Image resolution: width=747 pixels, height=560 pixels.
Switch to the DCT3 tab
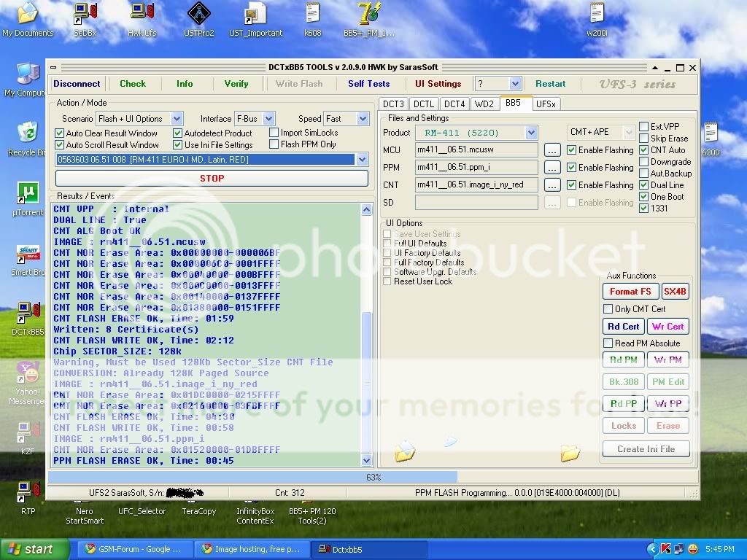pos(393,104)
